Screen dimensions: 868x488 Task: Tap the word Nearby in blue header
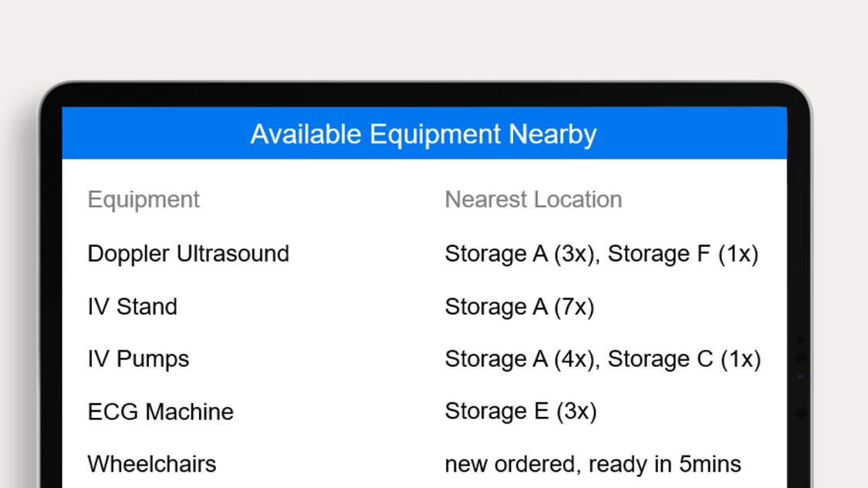(552, 135)
